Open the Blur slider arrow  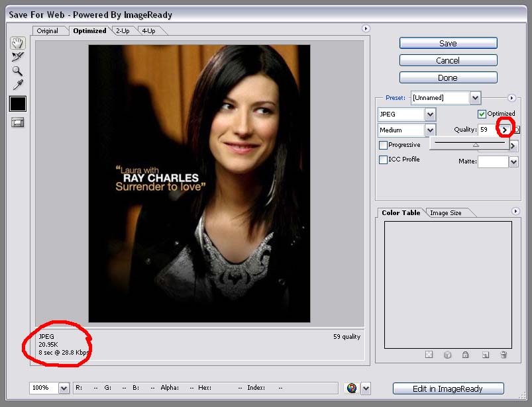[513, 146]
